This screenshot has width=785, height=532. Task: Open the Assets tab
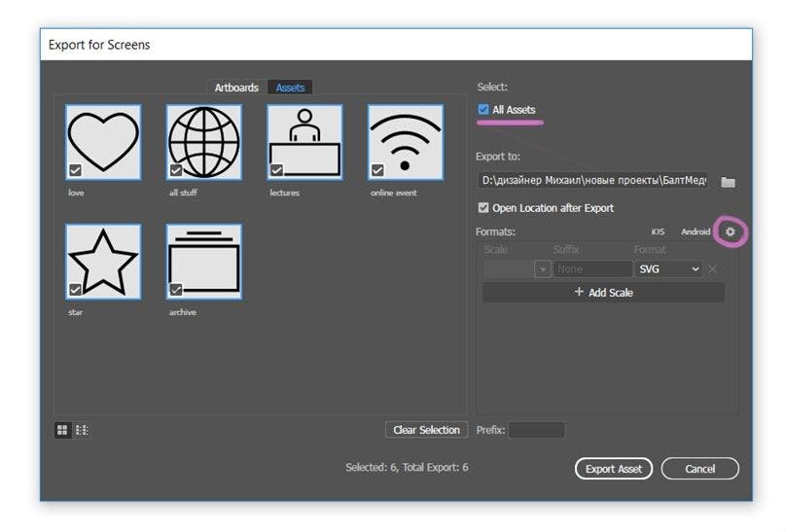tap(290, 88)
